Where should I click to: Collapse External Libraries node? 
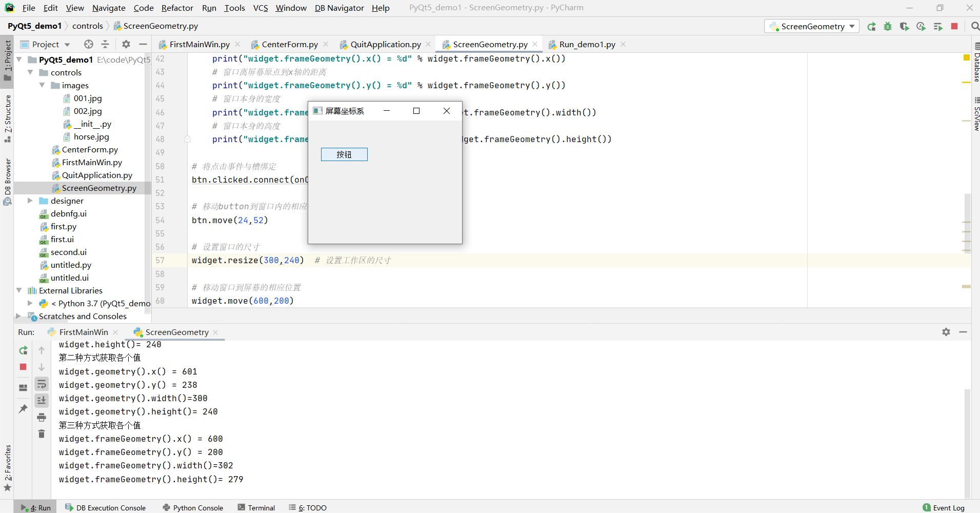(19, 290)
